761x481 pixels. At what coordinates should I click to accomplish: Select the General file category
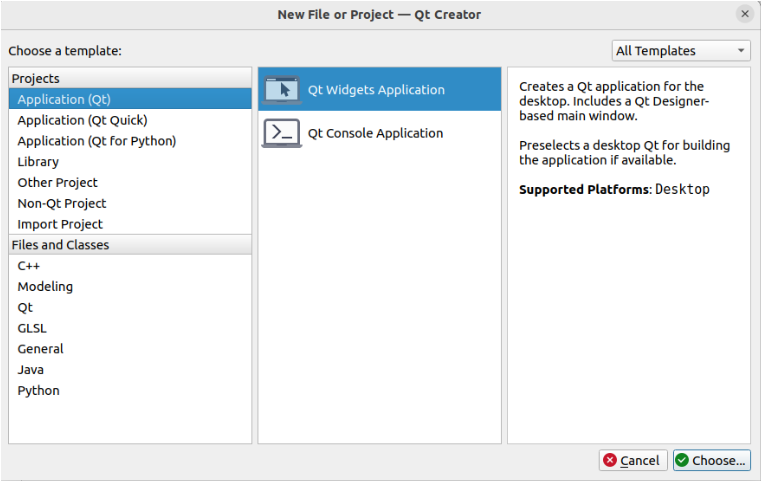click(x=40, y=349)
